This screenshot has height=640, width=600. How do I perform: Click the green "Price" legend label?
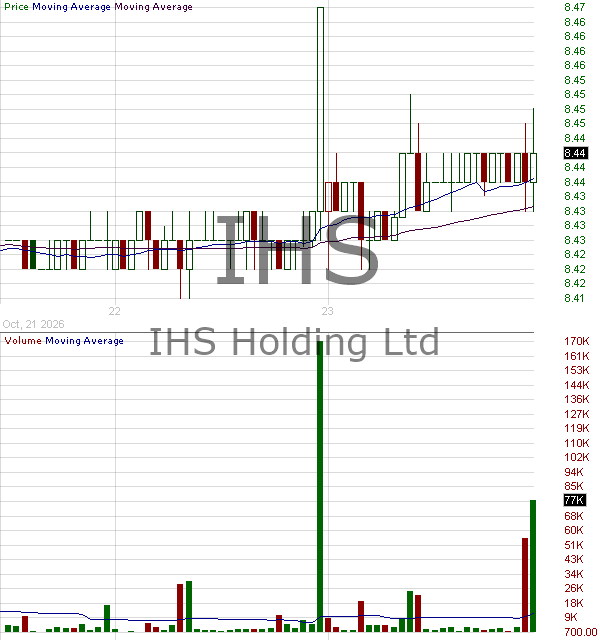click(16, 7)
